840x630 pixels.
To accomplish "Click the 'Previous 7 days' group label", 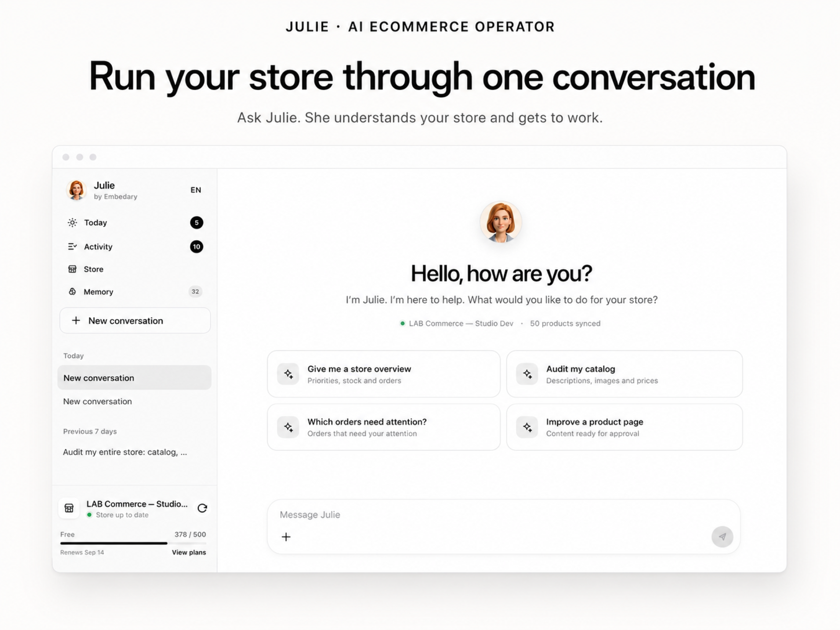I will pos(90,431).
